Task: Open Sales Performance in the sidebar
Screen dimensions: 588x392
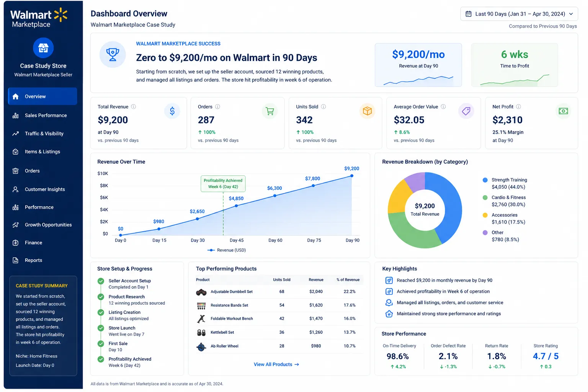Action: click(42, 116)
